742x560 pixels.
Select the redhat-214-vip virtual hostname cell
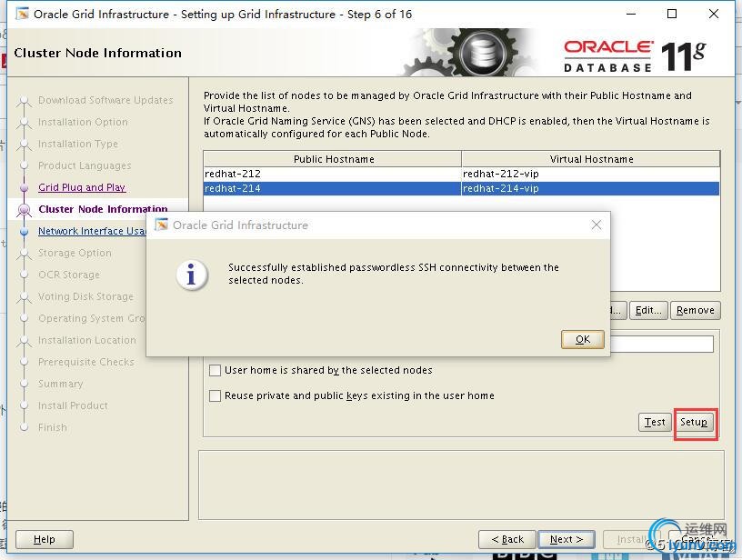pos(590,188)
